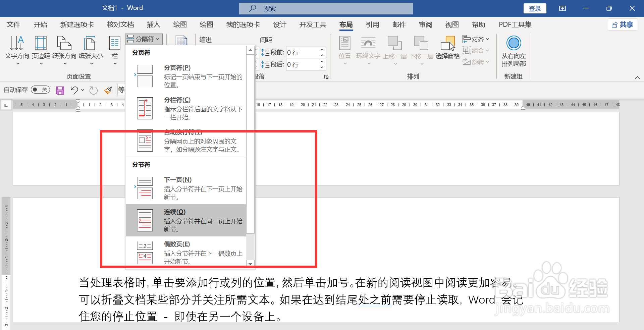Switch to the 我的选项卡 tab

click(x=243, y=24)
